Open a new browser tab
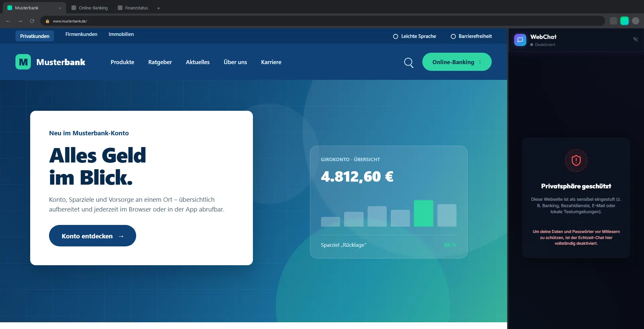Screen dimensions: 644x329 [159, 8]
